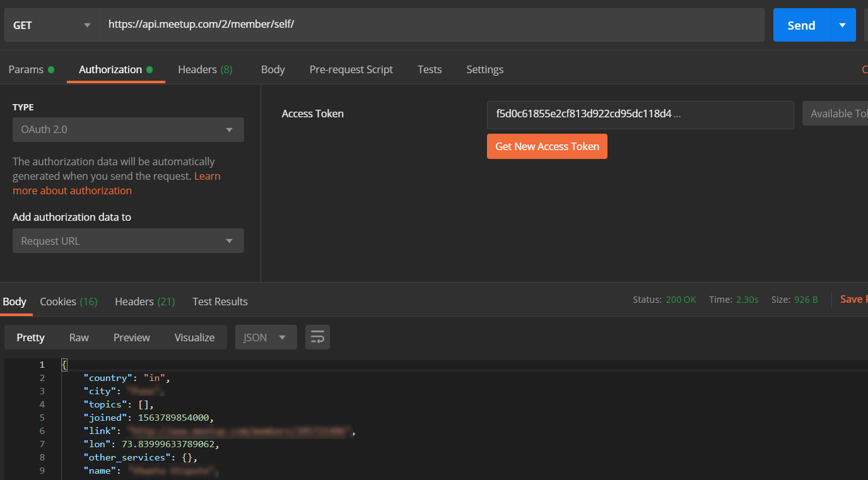Click the Send button
Image resolution: width=868 pixels, height=480 pixels.
click(x=802, y=25)
